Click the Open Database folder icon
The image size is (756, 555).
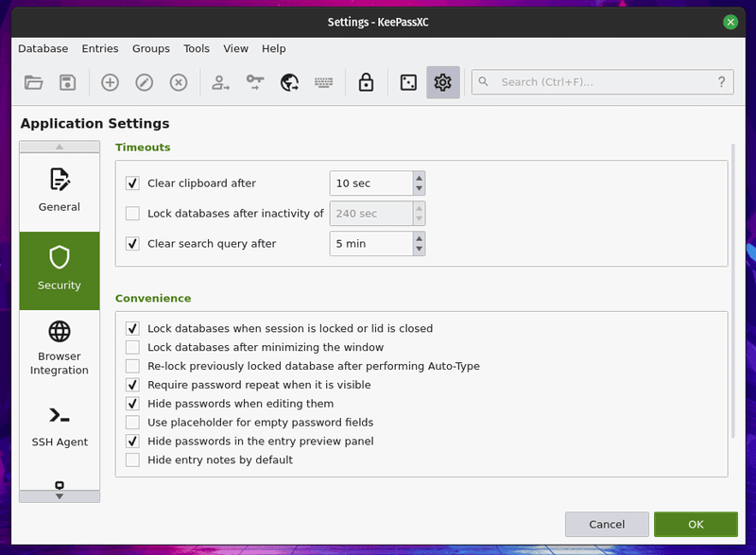point(34,83)
